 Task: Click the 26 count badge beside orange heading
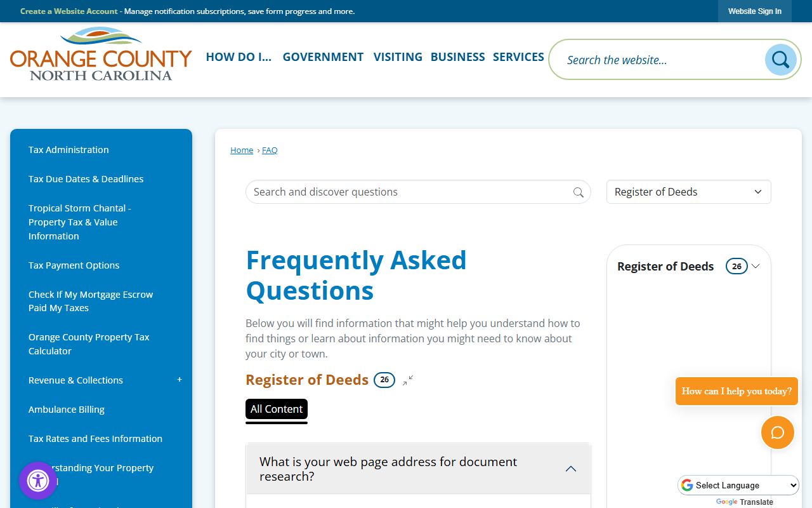tap(384, 380)
